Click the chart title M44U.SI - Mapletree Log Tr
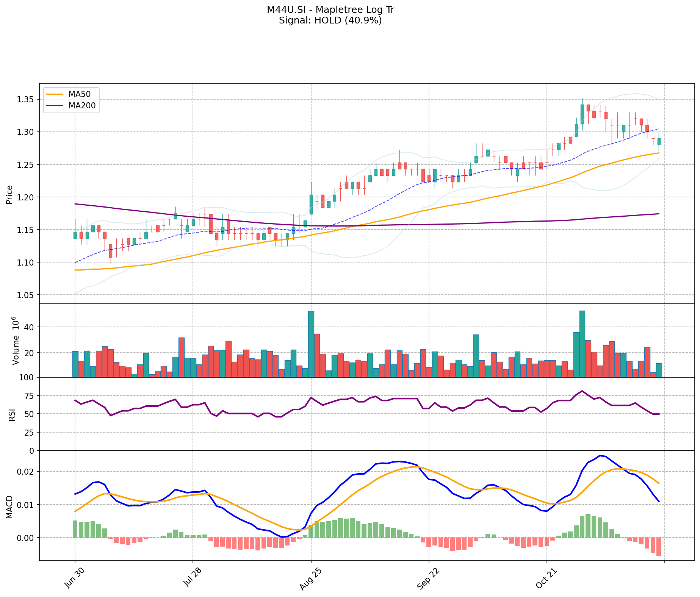The width and height of the screenshot is (700, 597). [x=330, y=10]
